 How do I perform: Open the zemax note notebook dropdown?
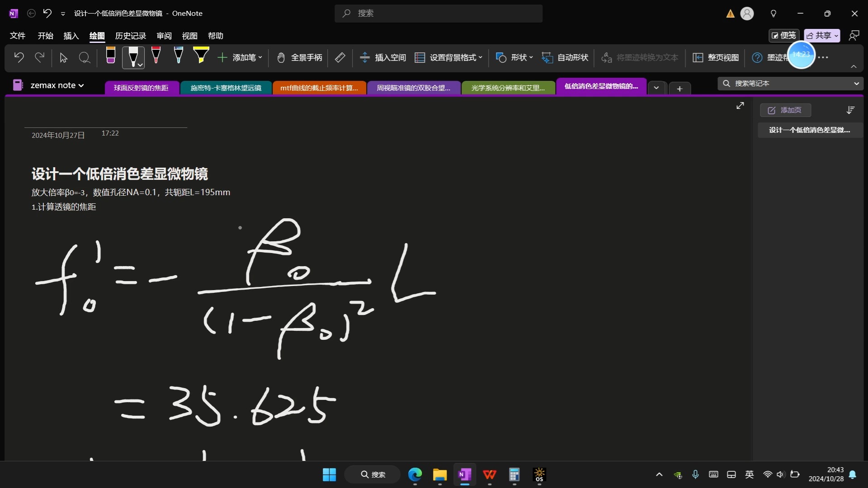click(x=57, y=85)
